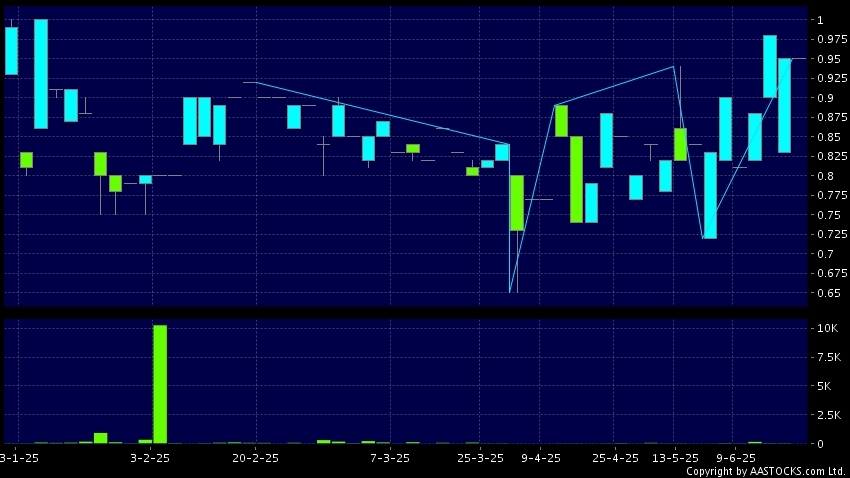Click the 3-2-25 date label
This screenshot has width=850, height=478.
click(x=150, y=458)
